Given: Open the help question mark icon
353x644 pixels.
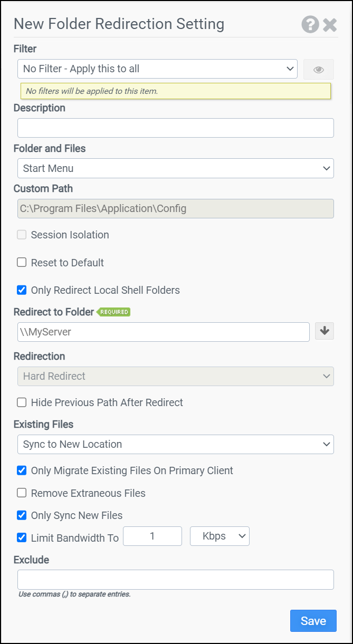Looking at the screenshot, I should 310,24.
